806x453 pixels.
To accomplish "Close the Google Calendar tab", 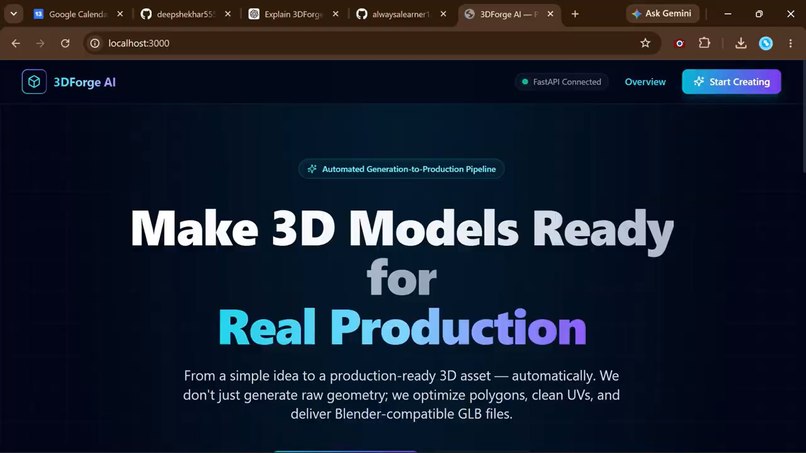I will [120, 14].
